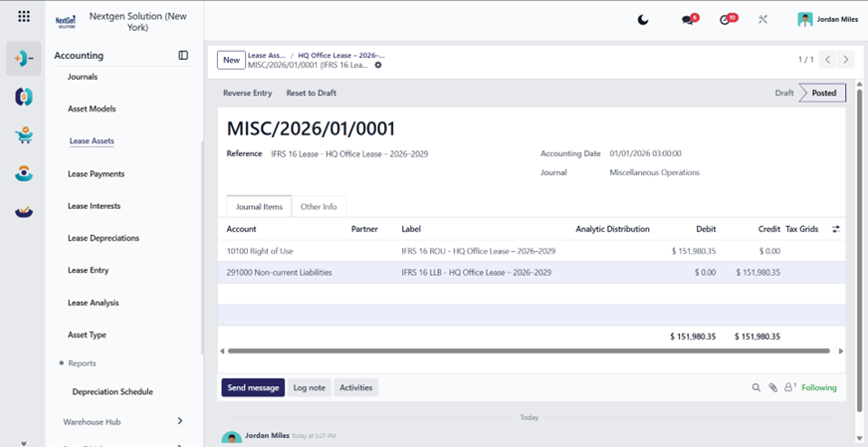Click Log note button

click(x=309, y=387)
